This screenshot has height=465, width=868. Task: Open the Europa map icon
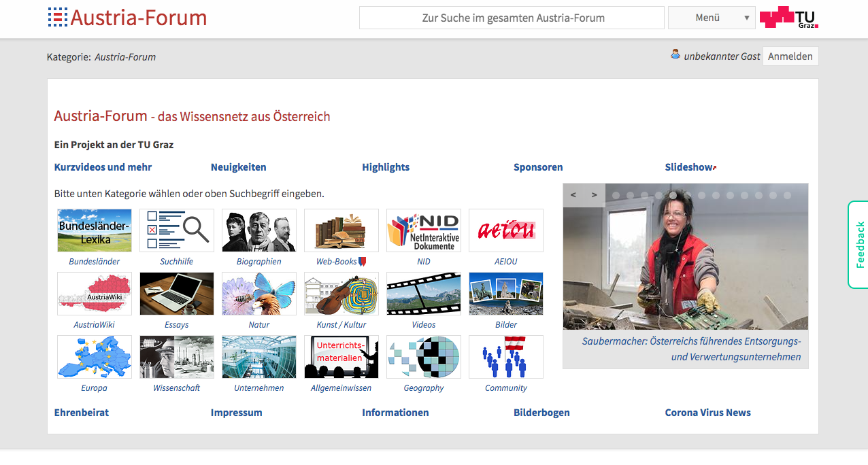(95, 357)
